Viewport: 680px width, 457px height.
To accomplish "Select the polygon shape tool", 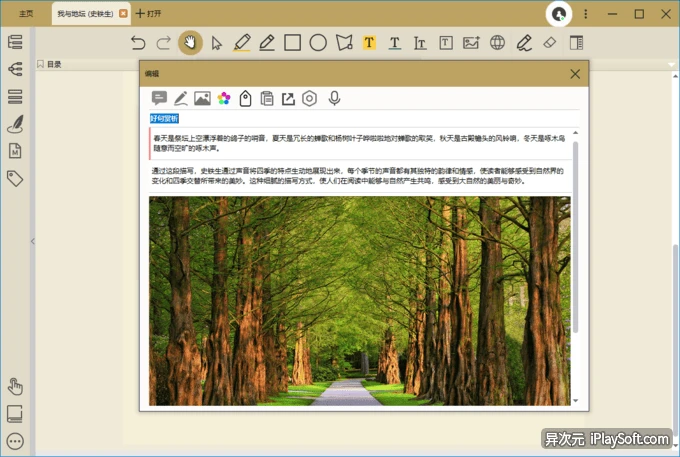I will pyautogui.click(x=344, y=43).
